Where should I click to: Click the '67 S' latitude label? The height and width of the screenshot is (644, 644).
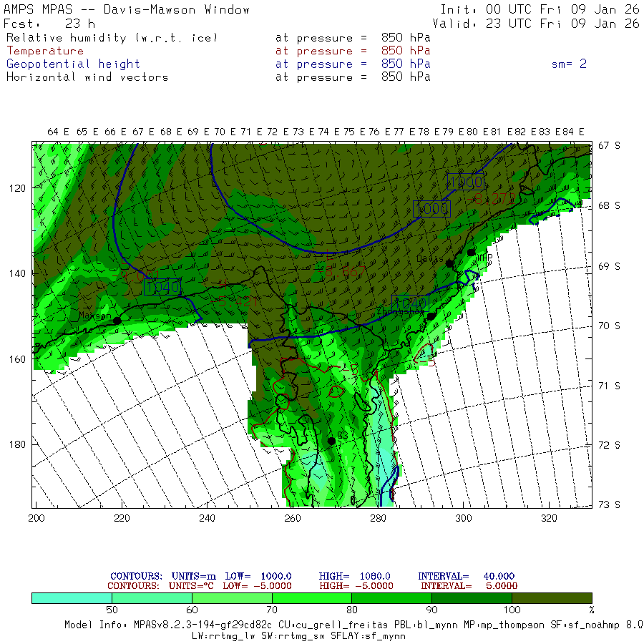click(609, 146)
